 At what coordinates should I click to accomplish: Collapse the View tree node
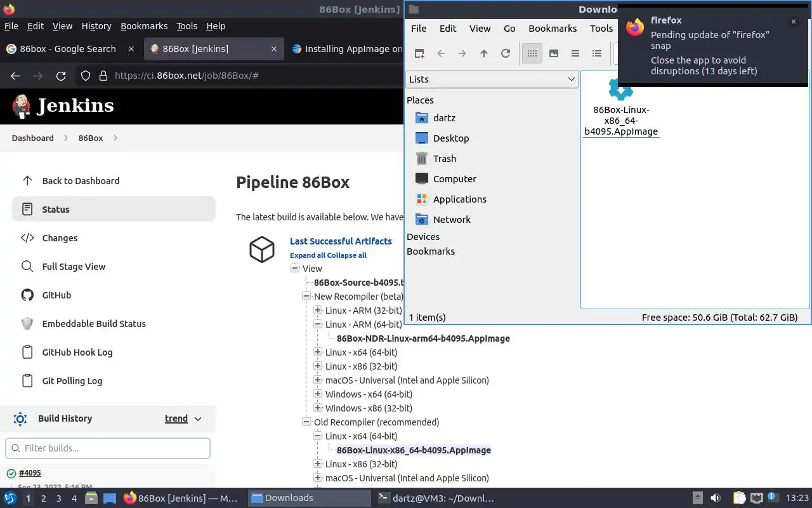(295, 269)
